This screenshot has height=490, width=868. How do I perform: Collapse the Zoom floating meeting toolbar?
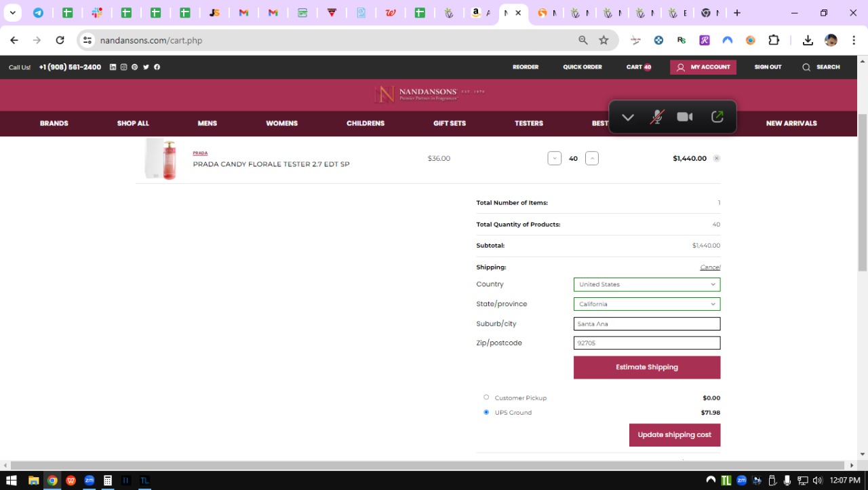(627, 117)
